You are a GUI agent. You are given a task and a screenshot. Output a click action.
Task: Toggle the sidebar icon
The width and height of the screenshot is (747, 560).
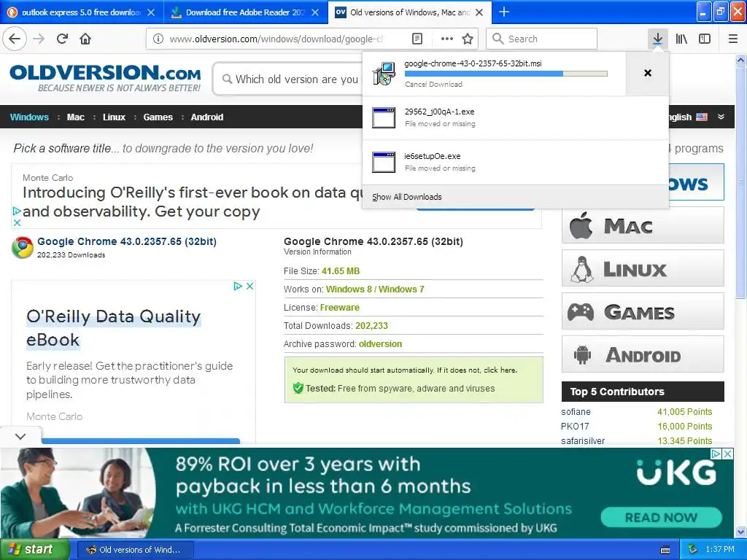point(705,39)
